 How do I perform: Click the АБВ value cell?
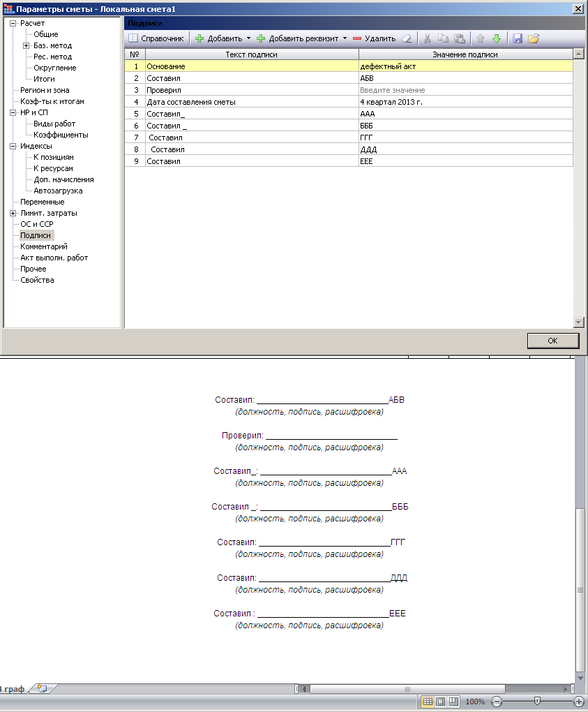click(465, 78)
